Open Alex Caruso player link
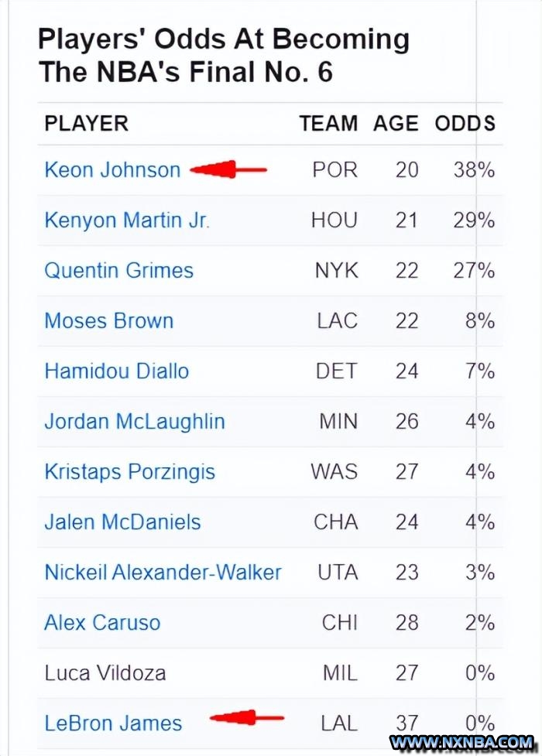This screenshot has height=756, width=542. coord(102,622)
